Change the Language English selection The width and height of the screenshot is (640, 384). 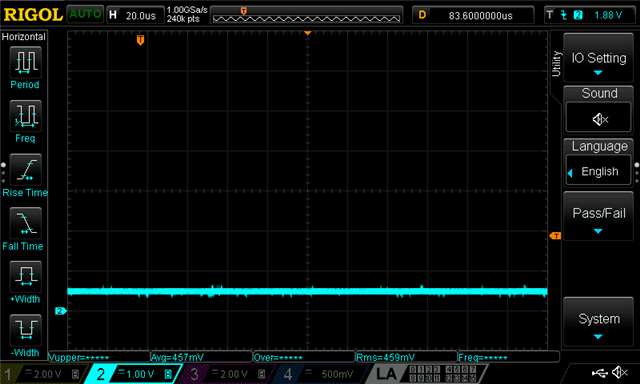(x=599, y=171)
